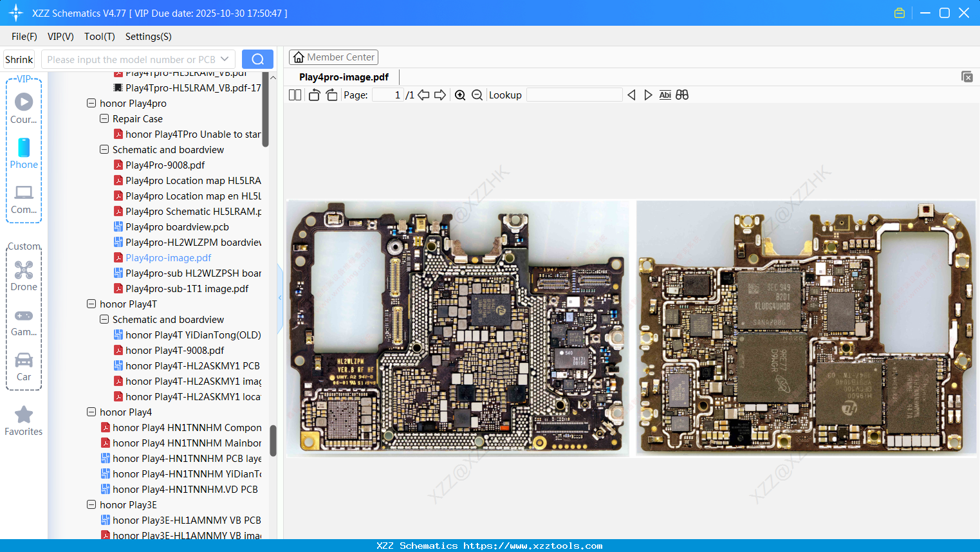Select the Play4pro-image.pdf tree entry
The height and width of the screenshot is (552, 980).
[x=168, y=257]
